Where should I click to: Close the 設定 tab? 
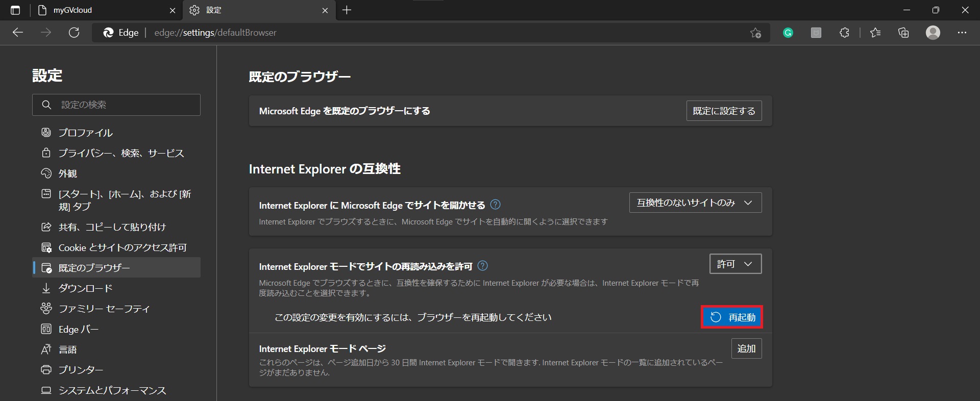coord(325,10)
